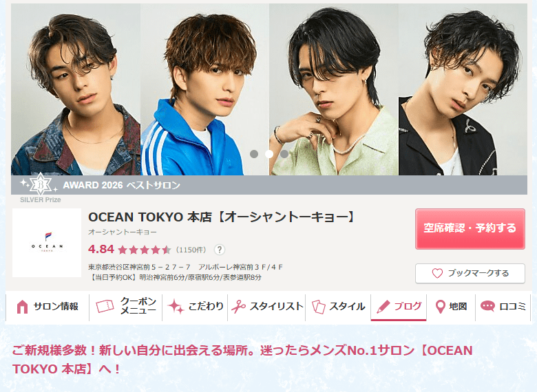Click the speech bubble icon for 口コミ
This screenshot has width=537, height=392.
click(487, 306)
